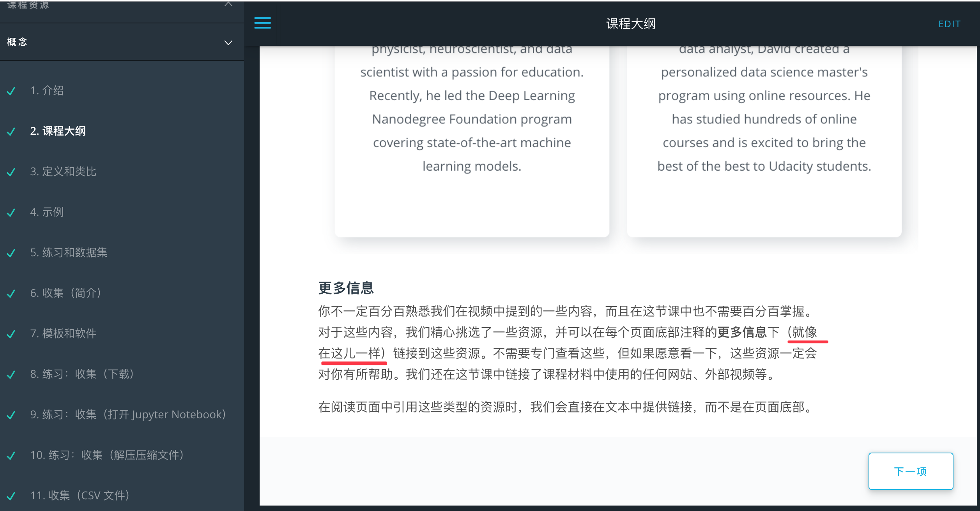The width and height of the screenshot is (980, 511).
Task: Toggle the completion check for "3. 定义和类比"
Action: pyautogui.click(x=11, y=172)
